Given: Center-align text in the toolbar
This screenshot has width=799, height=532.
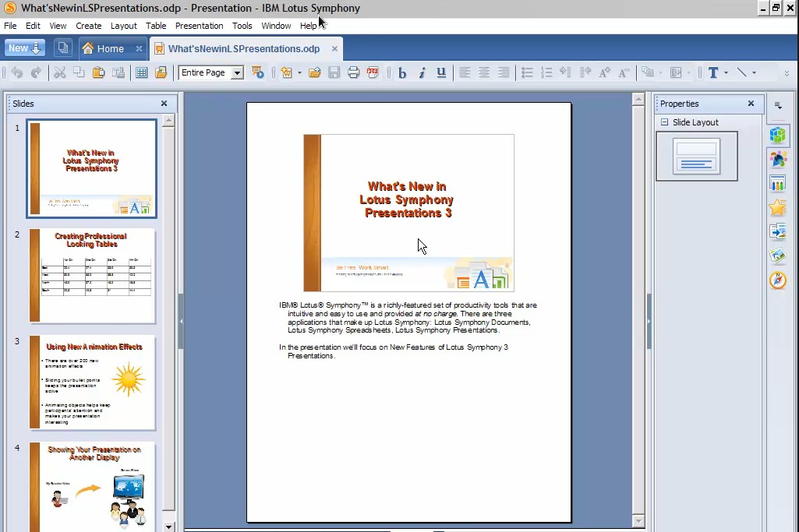Looking at the screenshot, I should [483, 72].
